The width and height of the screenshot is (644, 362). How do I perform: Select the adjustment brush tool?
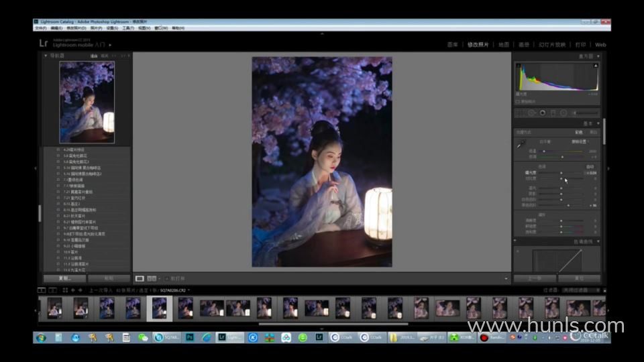coord(585,113)
